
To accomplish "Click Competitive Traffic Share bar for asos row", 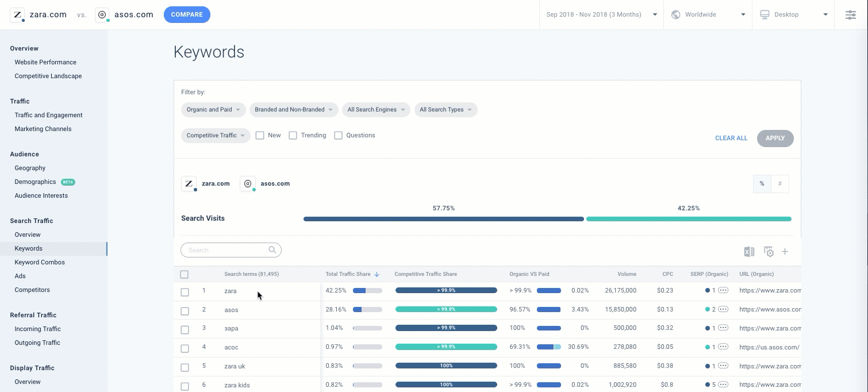I will point(446,309).
